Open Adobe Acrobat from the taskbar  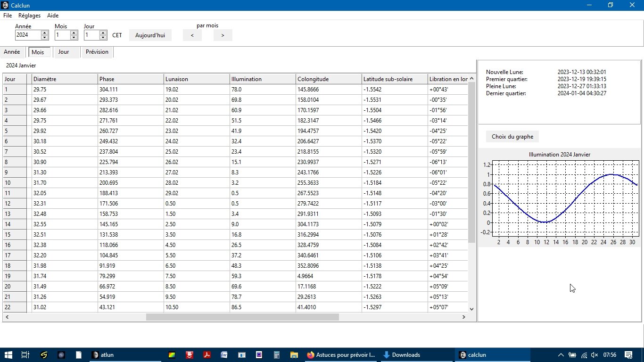coord(206,355)
